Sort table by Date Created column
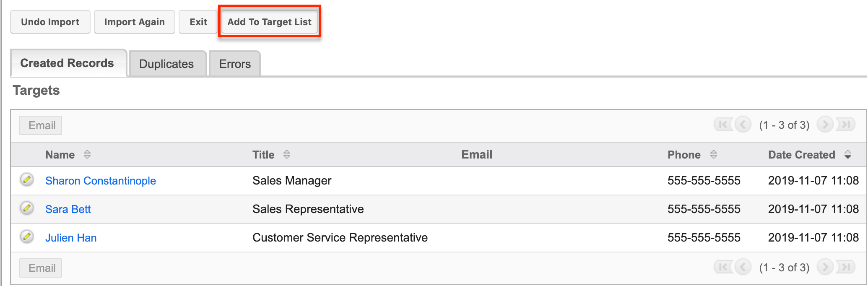The height and width of the screenshot is (286, 868). pos(801,155)
